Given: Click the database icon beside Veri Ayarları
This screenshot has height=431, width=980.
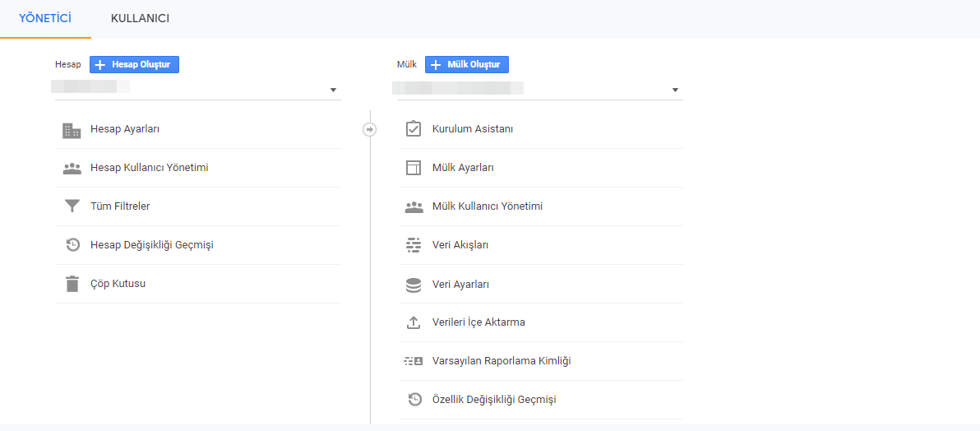Looking at the screenshot, I should pos(413,285).
